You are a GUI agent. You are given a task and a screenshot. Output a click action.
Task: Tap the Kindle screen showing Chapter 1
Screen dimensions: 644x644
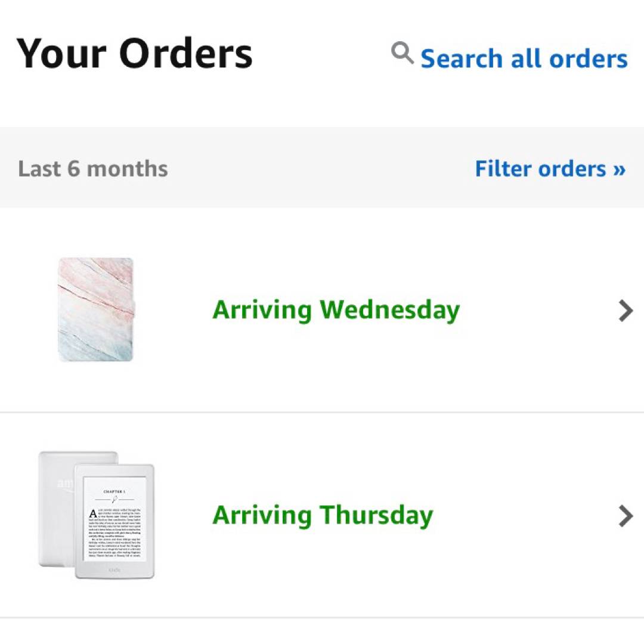(x=114, y=520)
